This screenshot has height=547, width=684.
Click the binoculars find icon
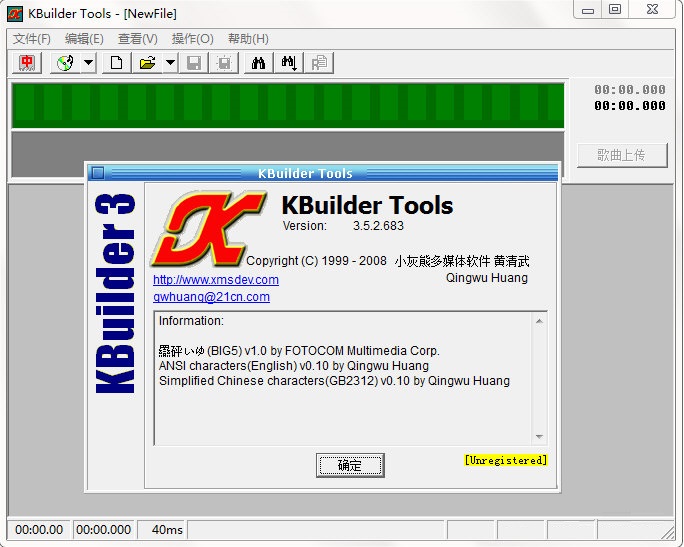click(x=259, y=63)
